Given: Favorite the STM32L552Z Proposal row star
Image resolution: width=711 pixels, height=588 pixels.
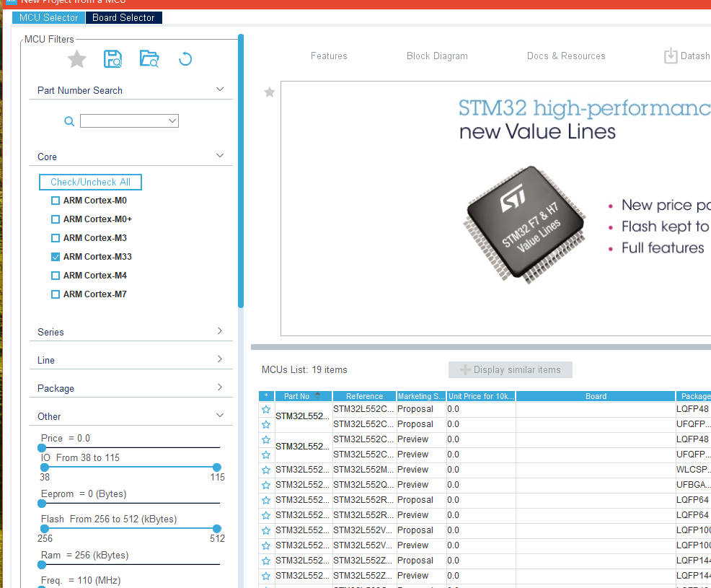Looking at the screenshot, I should tap(265, 561).
